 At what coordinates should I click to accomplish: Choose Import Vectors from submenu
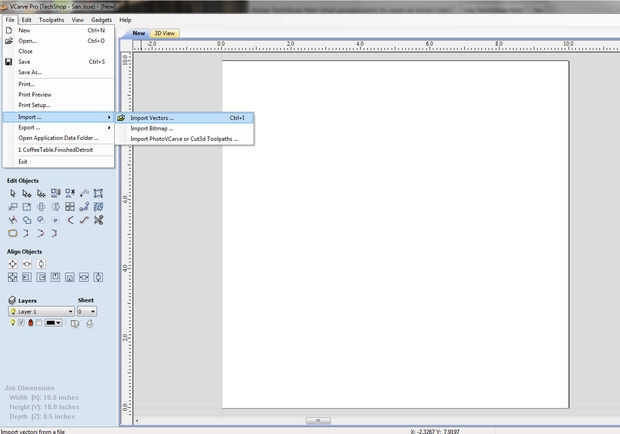(185, 118)
